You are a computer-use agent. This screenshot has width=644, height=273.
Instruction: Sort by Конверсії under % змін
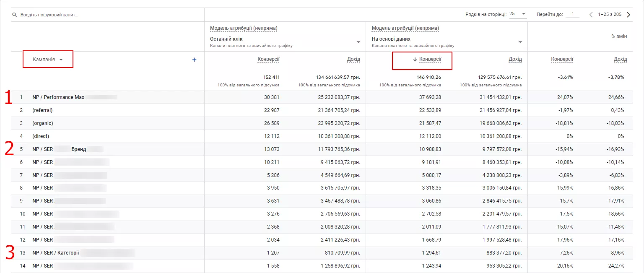click(562, 59)
